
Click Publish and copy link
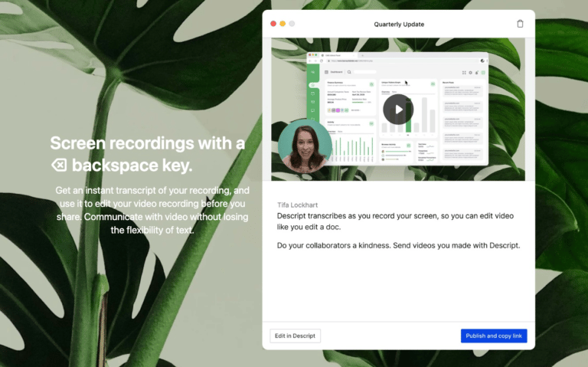click(x=494, y=336)
